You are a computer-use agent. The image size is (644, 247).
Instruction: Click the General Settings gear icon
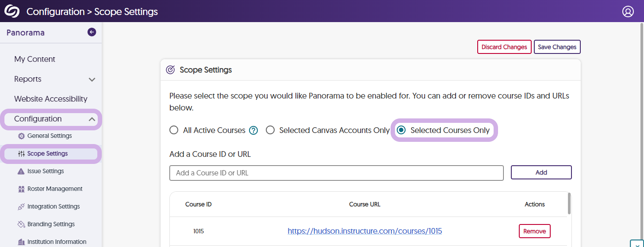point(21,136)
